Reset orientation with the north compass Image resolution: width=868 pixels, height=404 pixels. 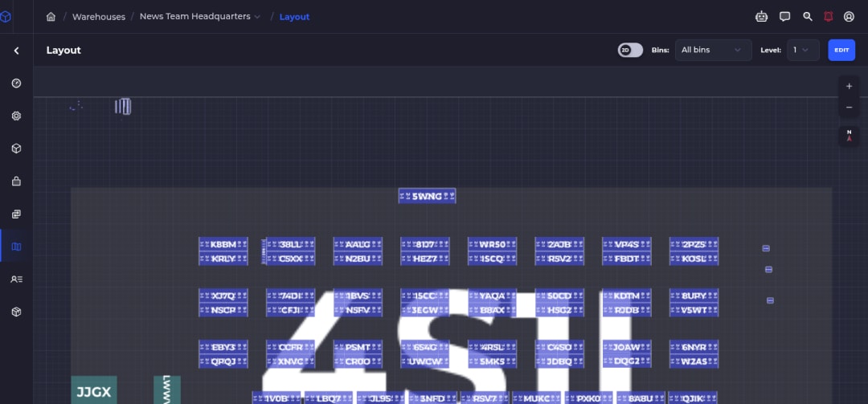(850, 137)
